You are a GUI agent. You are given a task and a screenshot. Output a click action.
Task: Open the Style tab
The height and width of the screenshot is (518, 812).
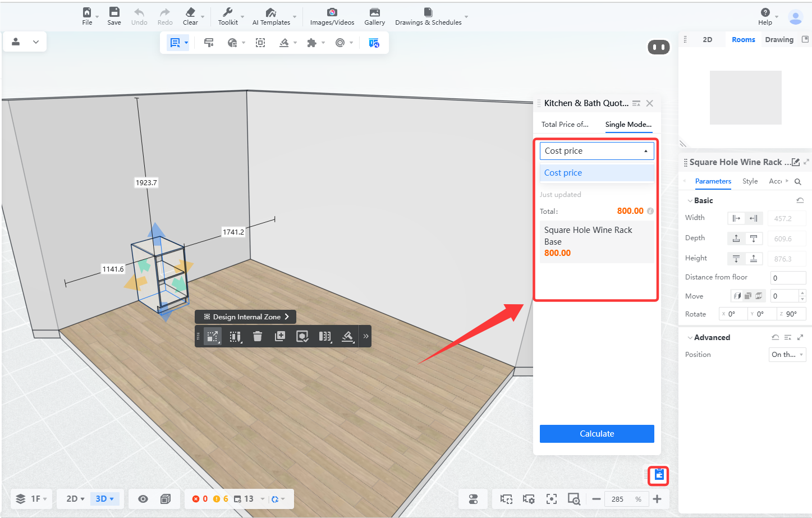click(x=750, y=181)
